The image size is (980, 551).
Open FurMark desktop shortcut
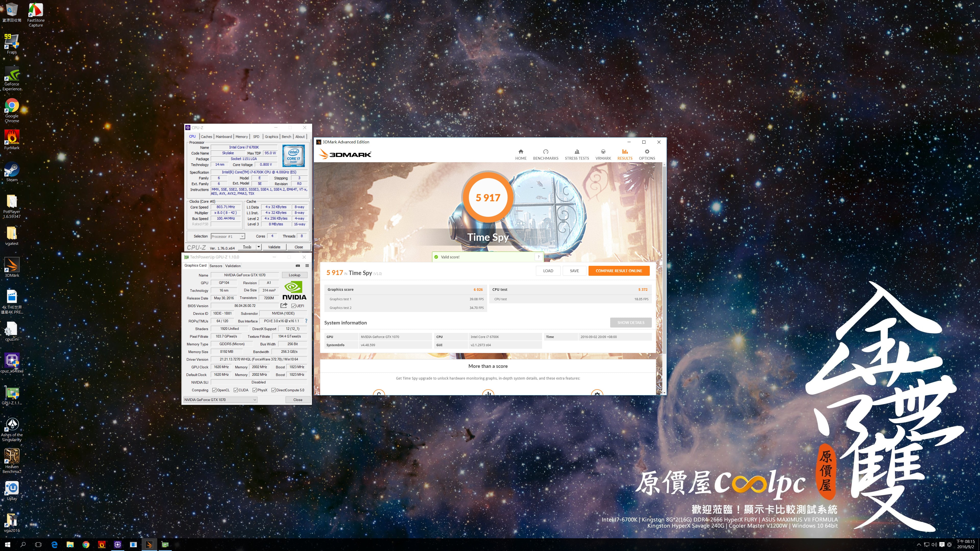[12, 140]
